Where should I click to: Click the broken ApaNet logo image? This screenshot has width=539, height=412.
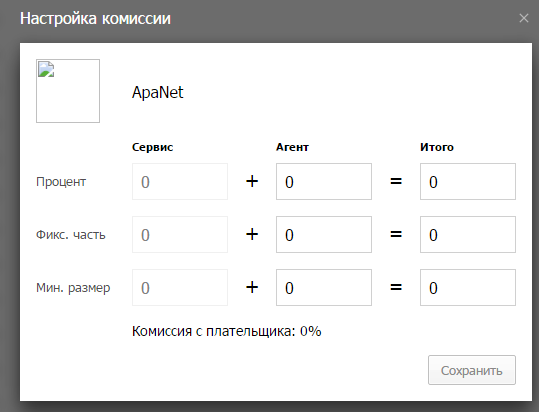[68, 91]
